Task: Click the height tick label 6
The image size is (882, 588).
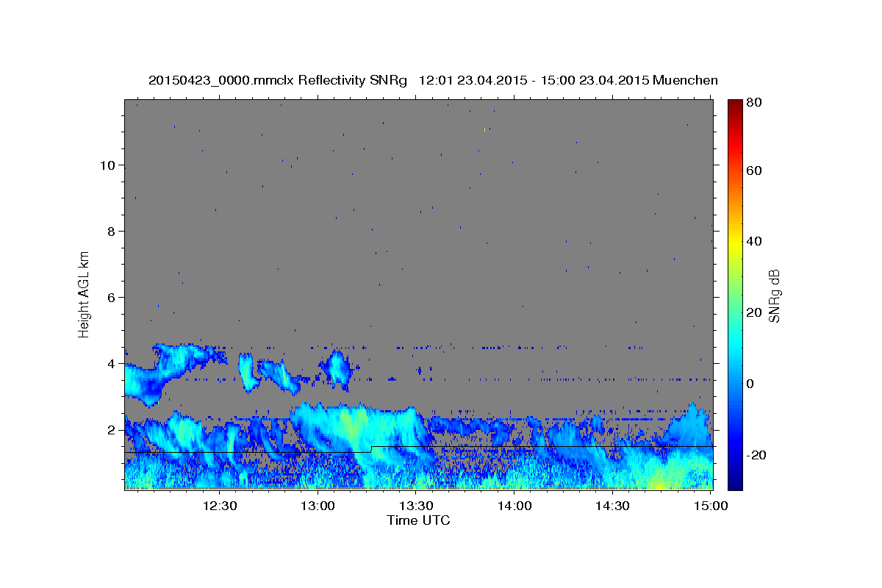Action: click(x=111, y=298)
